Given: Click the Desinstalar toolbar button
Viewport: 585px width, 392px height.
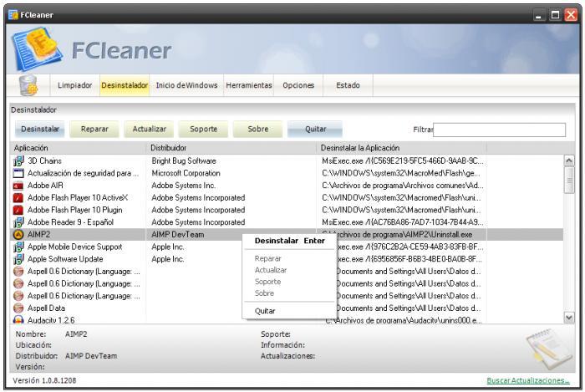Looking at the screenshot, I should (x=40, y=129).
